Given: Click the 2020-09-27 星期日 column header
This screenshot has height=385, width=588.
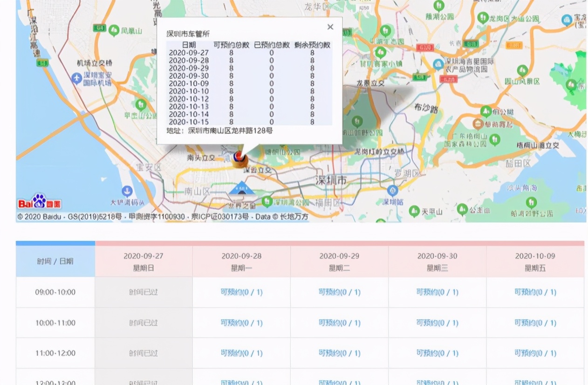Looking at the screenshot, I should pos(144,261).
